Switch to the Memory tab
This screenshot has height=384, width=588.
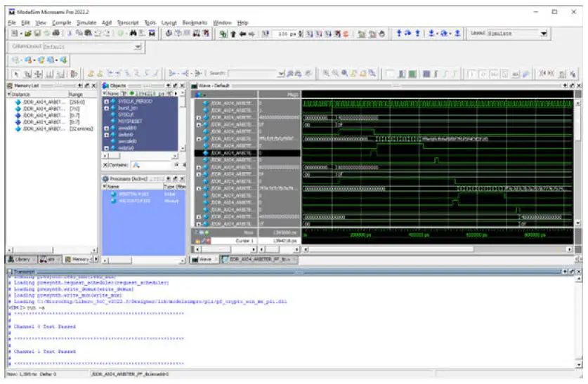click(77, 259)
